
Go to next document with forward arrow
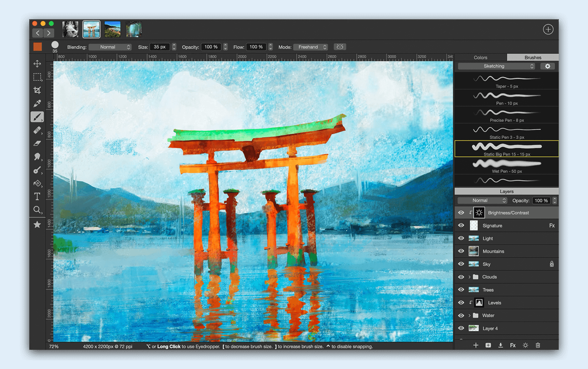pyautogui.click(x=49, y=33)
